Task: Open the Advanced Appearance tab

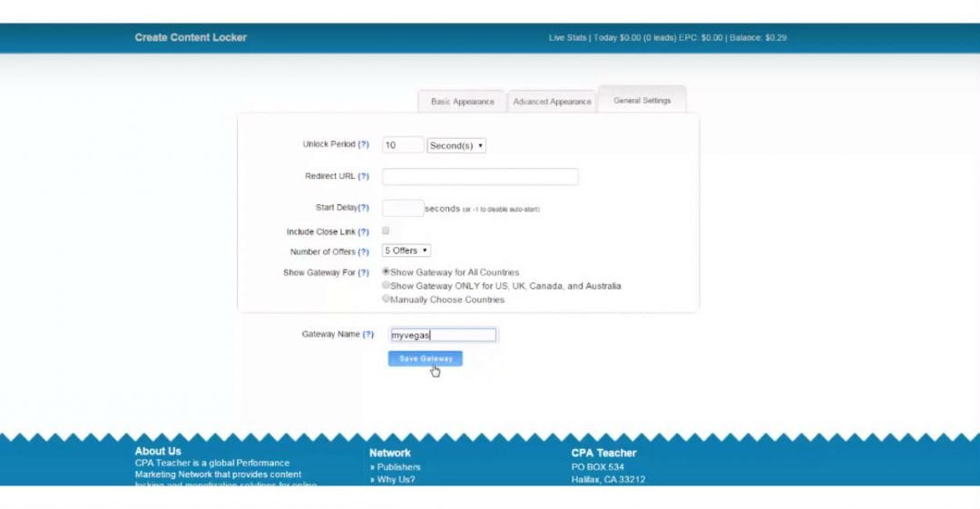Action: tap(552, 102)
